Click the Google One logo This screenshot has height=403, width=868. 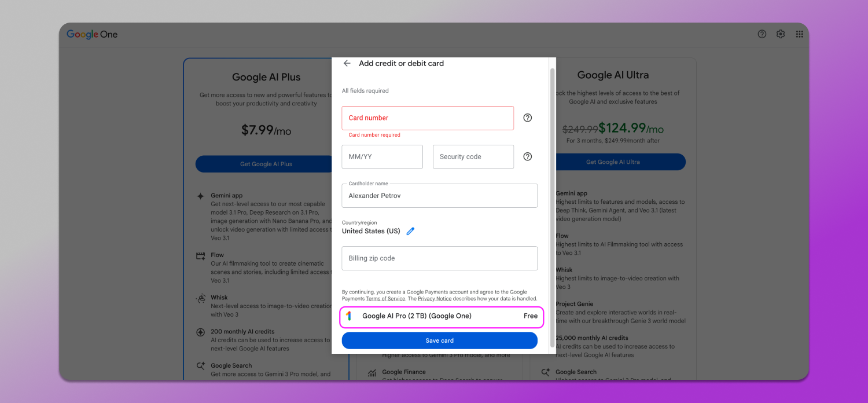tap(92, 34)
